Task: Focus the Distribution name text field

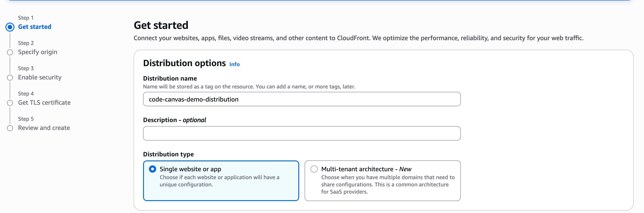Action: click(x=301, y=99)
